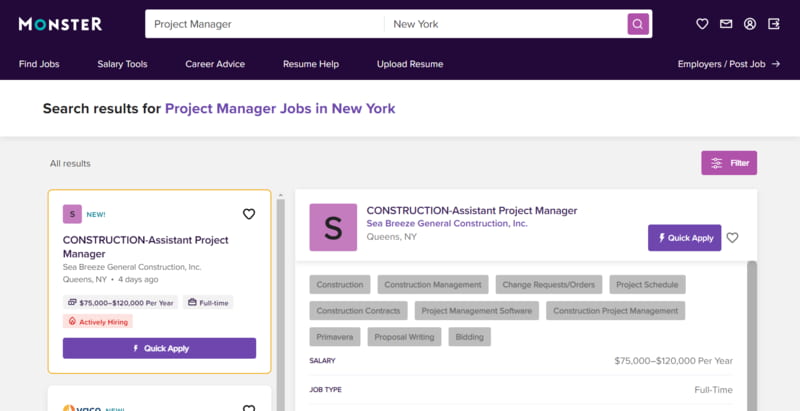Open the user profile icon
The image size is (800, 411).
(x=750, y=24)
